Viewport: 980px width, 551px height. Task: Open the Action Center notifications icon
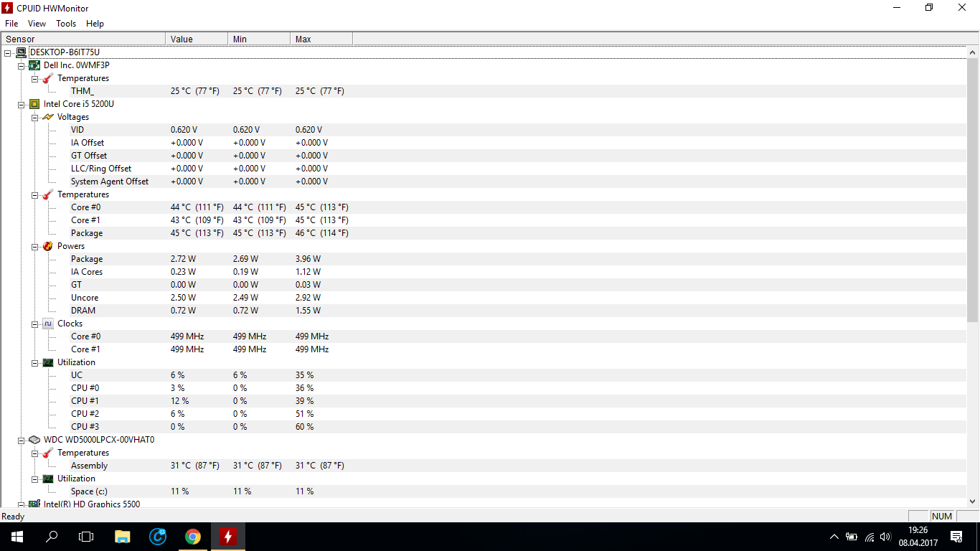click(x=956, y=537)
